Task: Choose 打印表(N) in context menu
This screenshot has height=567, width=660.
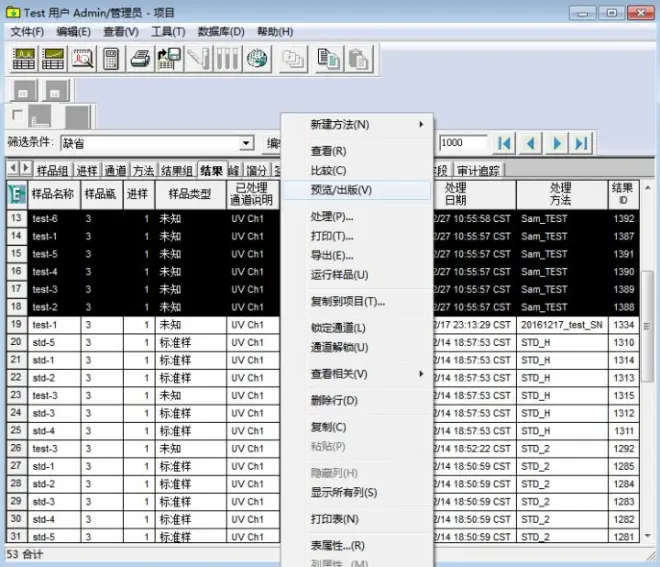Action: (x=357, y=519)
